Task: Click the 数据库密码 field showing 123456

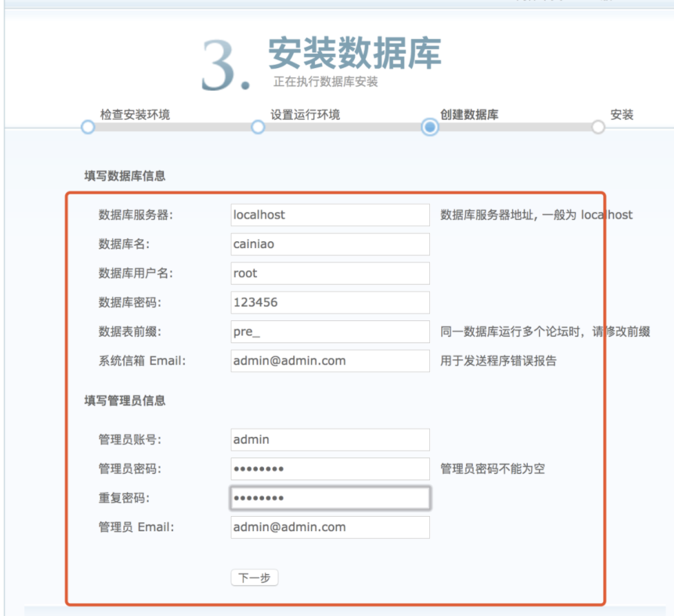Action: [x=330, y=302]
